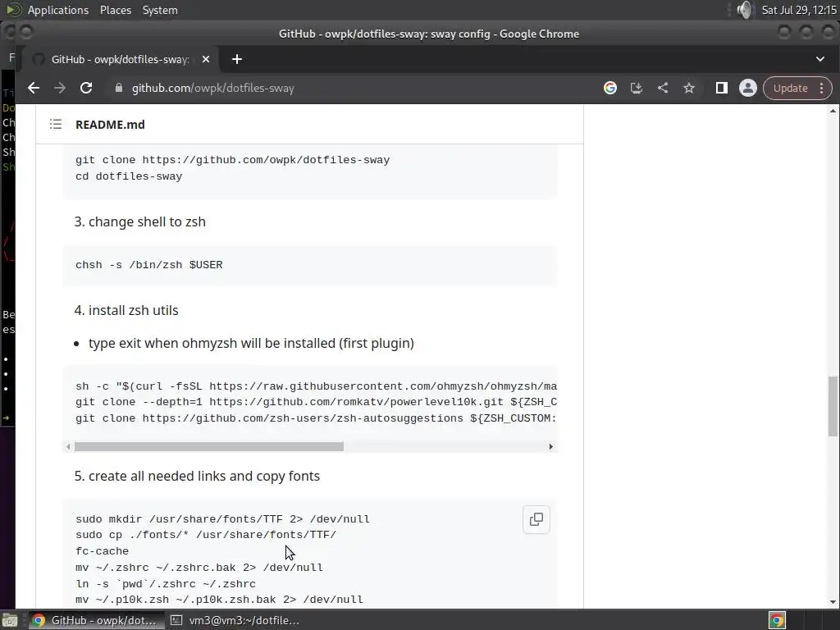Viewport: 840px width, 630px height.
Task: Open the Places menu
Action: [x=116, y=10]
